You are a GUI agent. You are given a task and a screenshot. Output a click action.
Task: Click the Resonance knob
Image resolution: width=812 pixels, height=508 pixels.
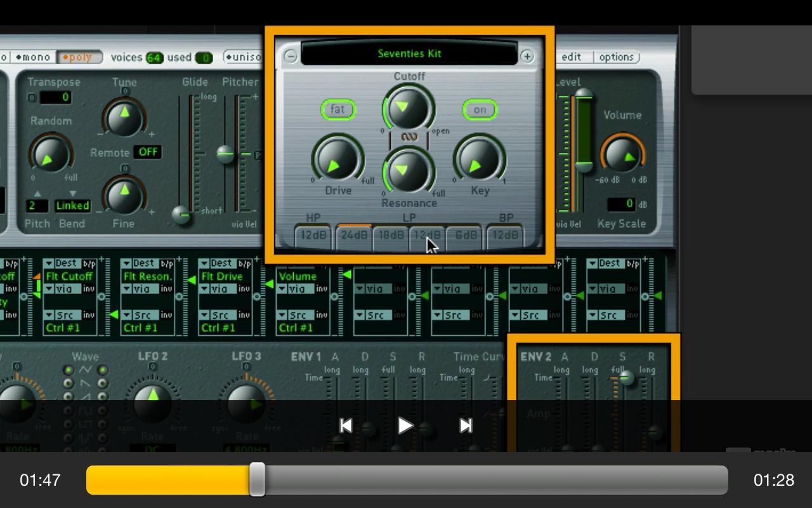(x=408, y=170)
